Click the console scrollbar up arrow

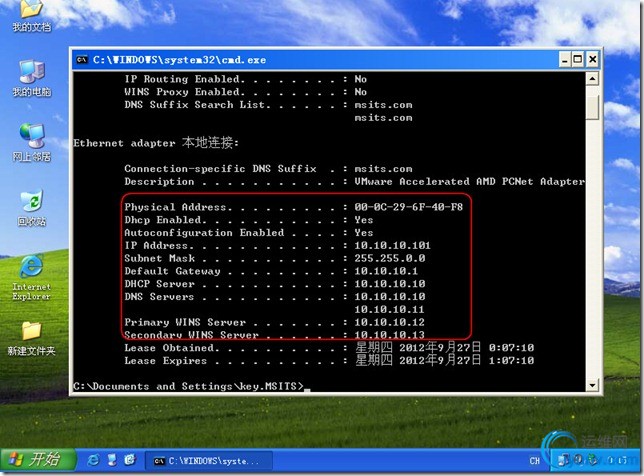click(x=592, y=78)
